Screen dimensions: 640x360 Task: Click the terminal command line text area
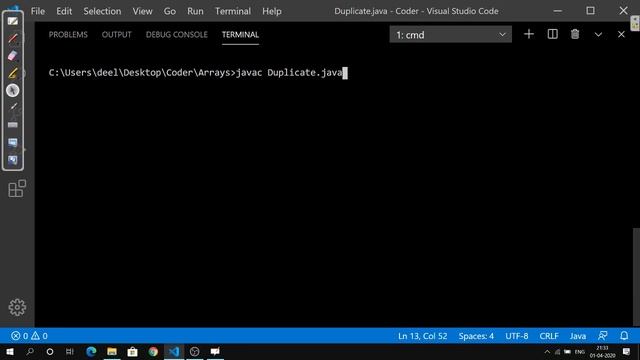[x=198, y=73]
